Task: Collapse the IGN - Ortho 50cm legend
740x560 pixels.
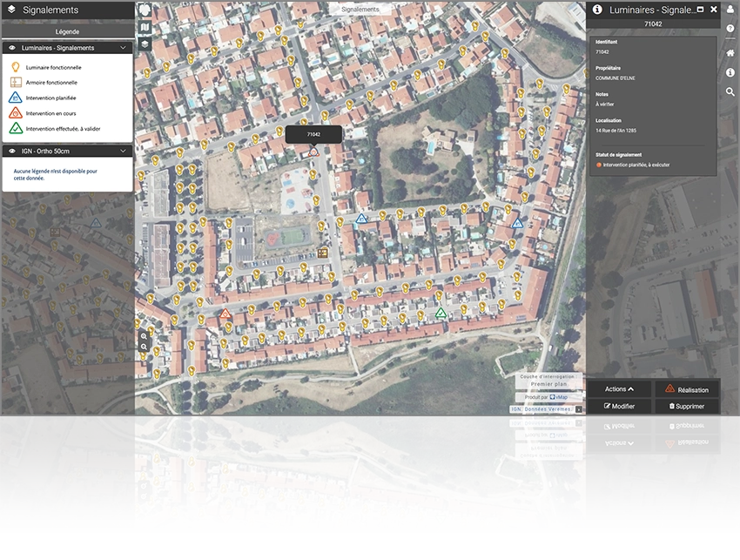Action: pos(123,152)
